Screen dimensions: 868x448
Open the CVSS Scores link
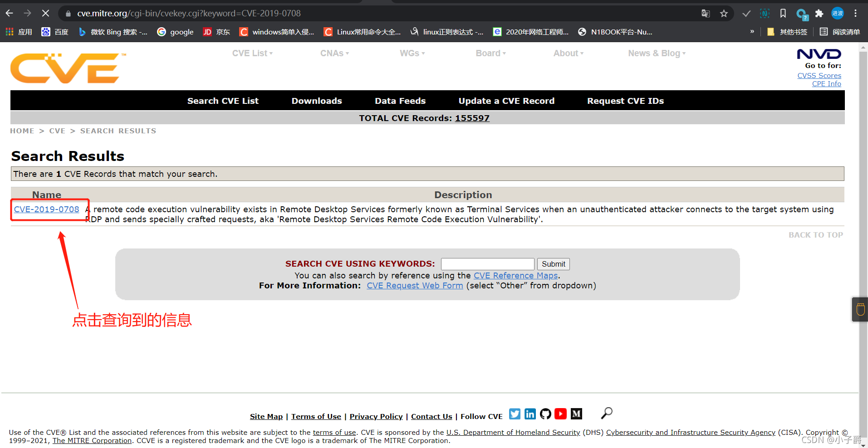tap(819, 76)
